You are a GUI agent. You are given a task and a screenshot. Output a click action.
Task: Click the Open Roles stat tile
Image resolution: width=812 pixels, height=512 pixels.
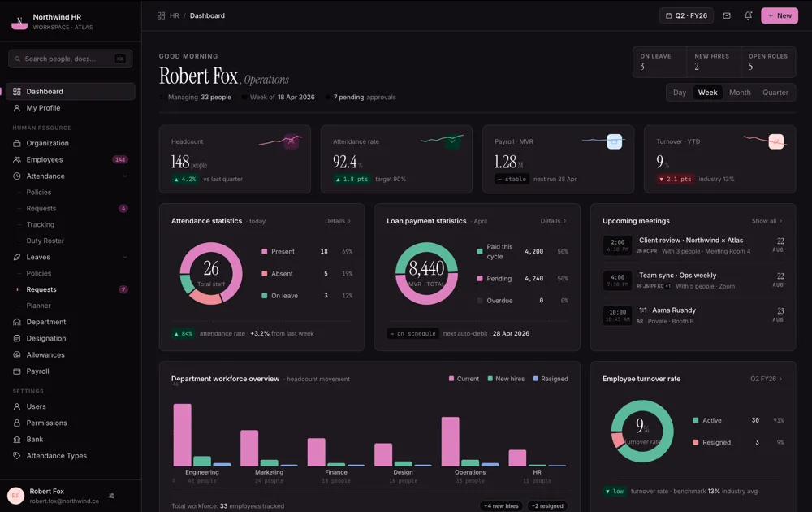tap(768, 62)
